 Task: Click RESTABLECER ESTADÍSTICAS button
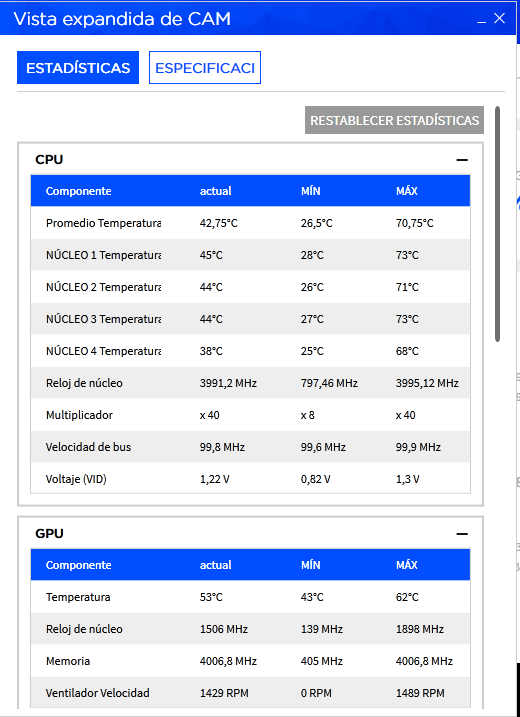click(x=394, y=120)
